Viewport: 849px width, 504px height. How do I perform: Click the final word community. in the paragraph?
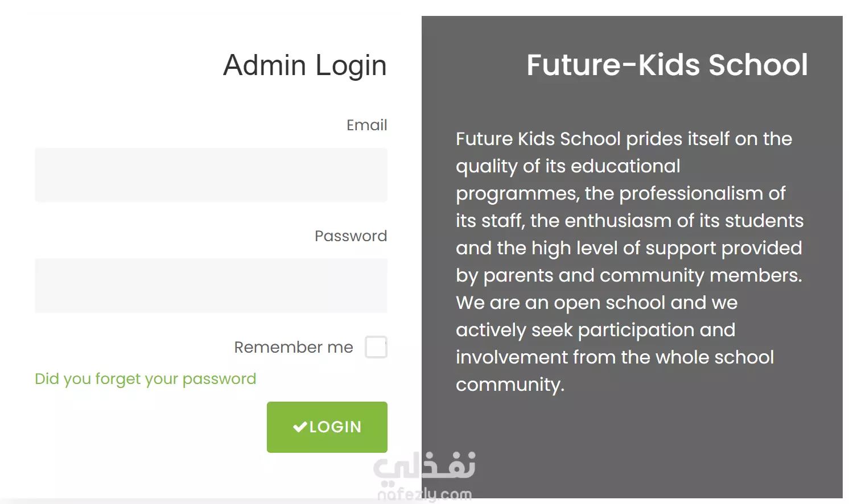coord(510,385)
